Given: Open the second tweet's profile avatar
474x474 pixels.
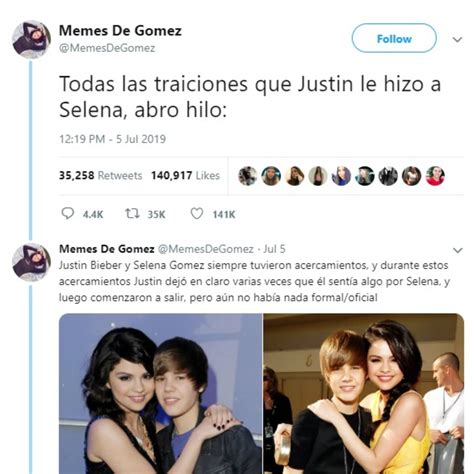Looking at the screenshot, I should coord(31,262).
